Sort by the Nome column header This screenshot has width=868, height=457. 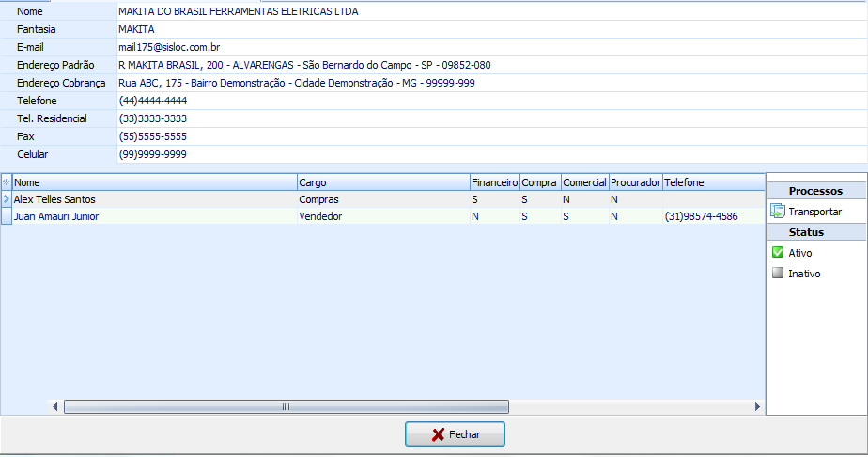click(x=154, y=182)
